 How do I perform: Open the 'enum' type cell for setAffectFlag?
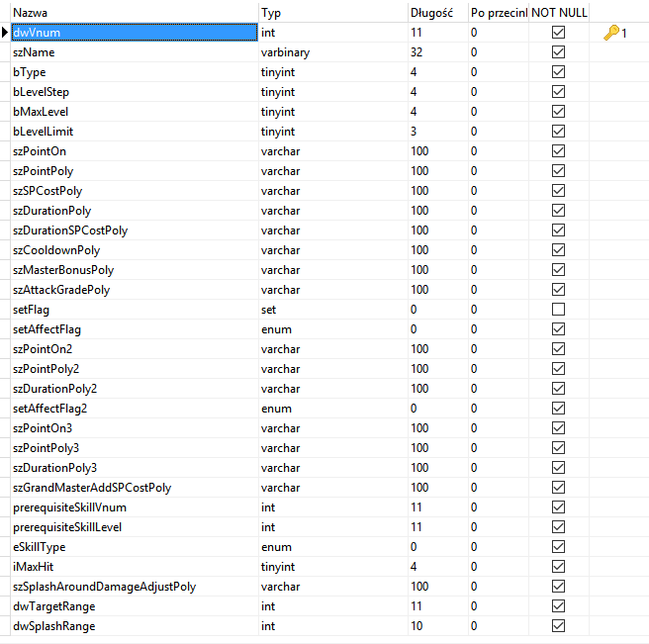333,329
